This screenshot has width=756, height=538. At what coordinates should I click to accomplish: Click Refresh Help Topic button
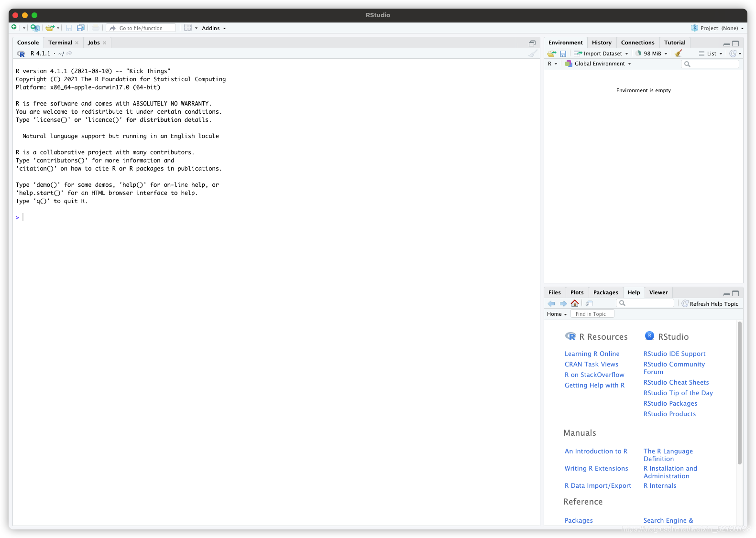(x=710, y=304)
